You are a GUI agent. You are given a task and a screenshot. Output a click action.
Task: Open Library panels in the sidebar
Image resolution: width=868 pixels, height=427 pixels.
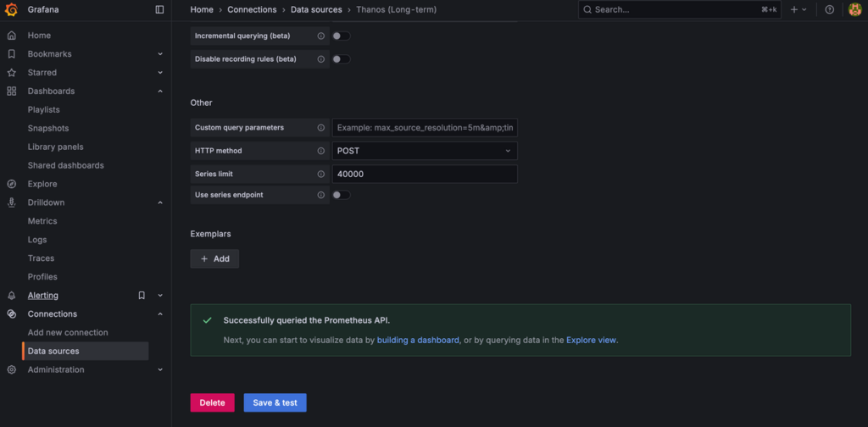55,147
